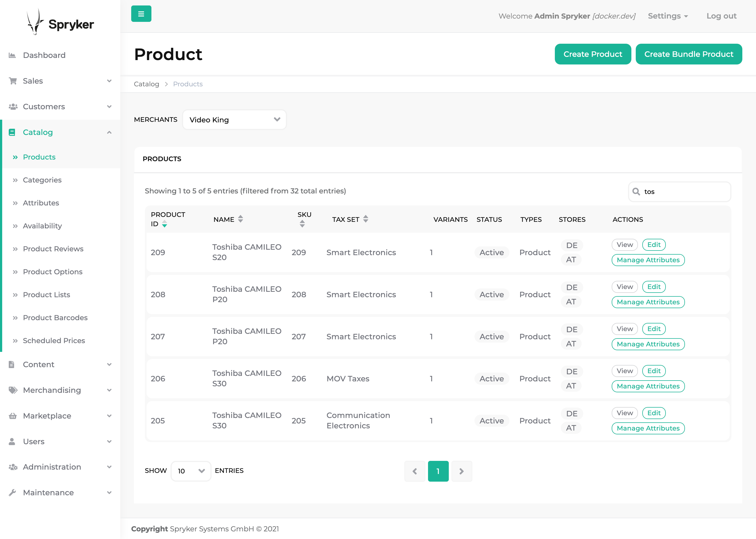Sort the table by Name column arrows
This screenshot has width=756, height=539.
pos(240,219)
